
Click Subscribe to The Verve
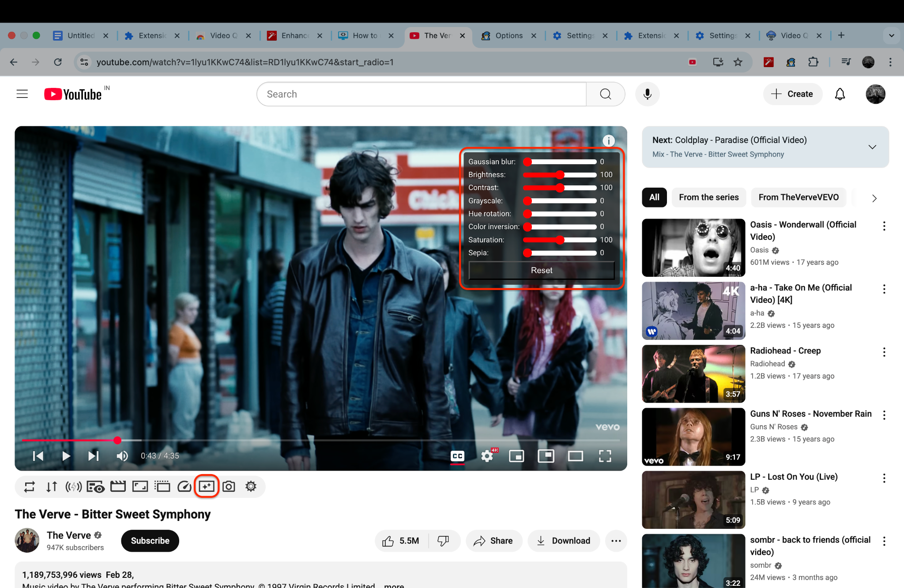tap(150, 541)
